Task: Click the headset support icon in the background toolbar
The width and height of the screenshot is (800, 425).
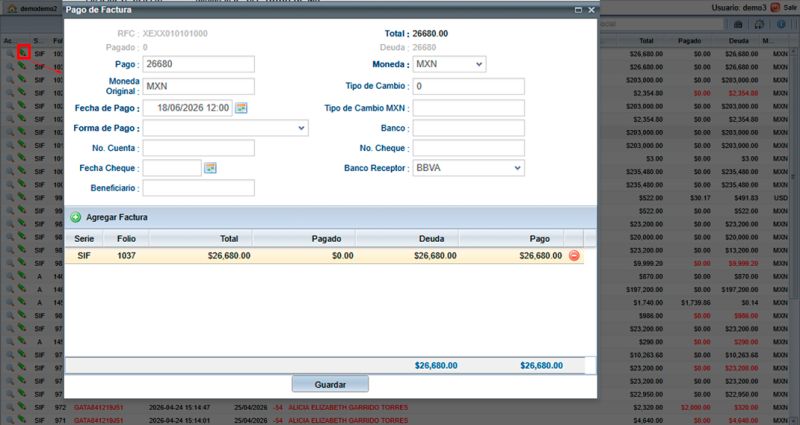Action: (759, 24)
